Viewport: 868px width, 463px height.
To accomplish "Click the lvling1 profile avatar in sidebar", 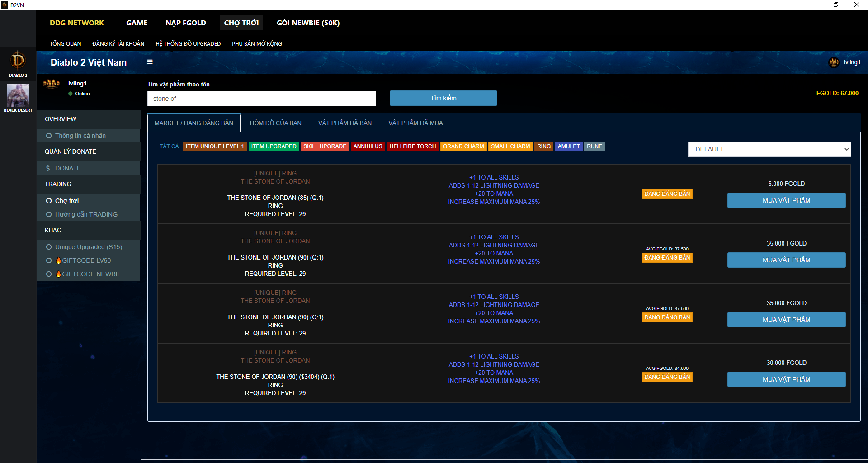I will click(x=52, y=84).
